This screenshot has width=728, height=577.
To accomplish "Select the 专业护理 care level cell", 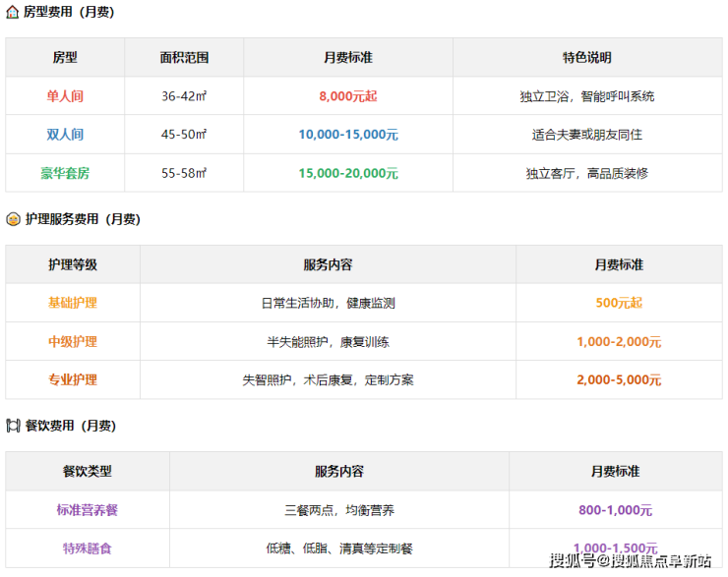I will click(73, 379).
